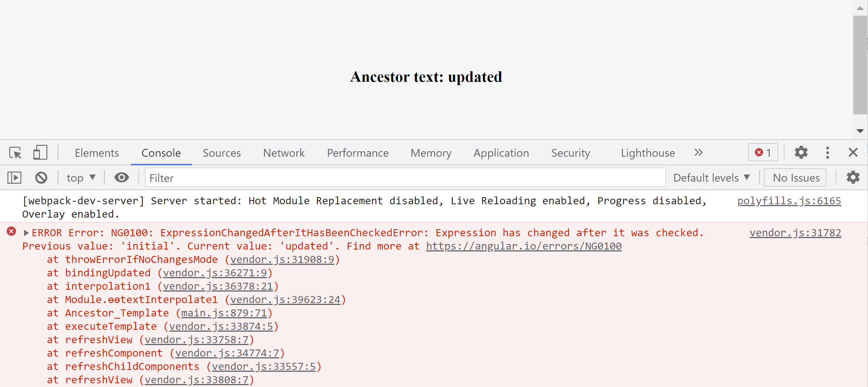
Task: Click the No Issues button
Action: [796, 178]
